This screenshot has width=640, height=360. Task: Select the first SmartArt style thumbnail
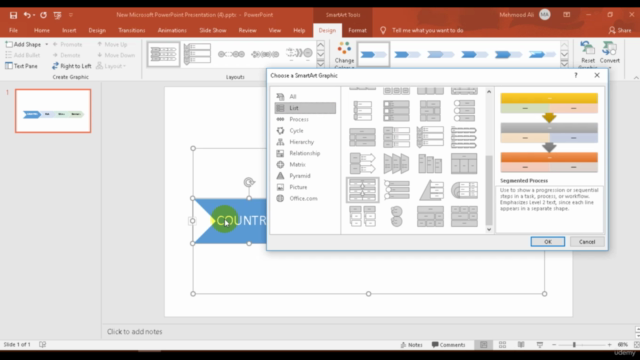pyautogui.click(x=373, y=54)
